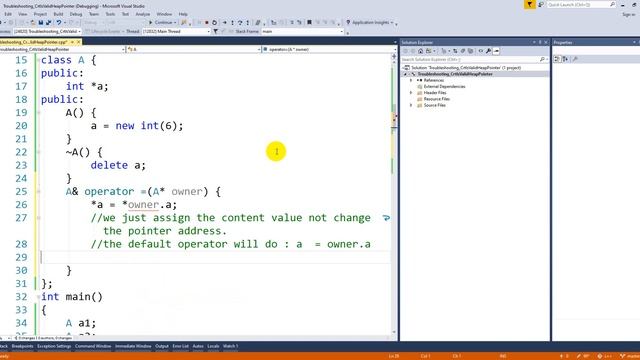Screen dimensions: 640x360
Task: Open the Analyze menu
Action: pos(142,14)
